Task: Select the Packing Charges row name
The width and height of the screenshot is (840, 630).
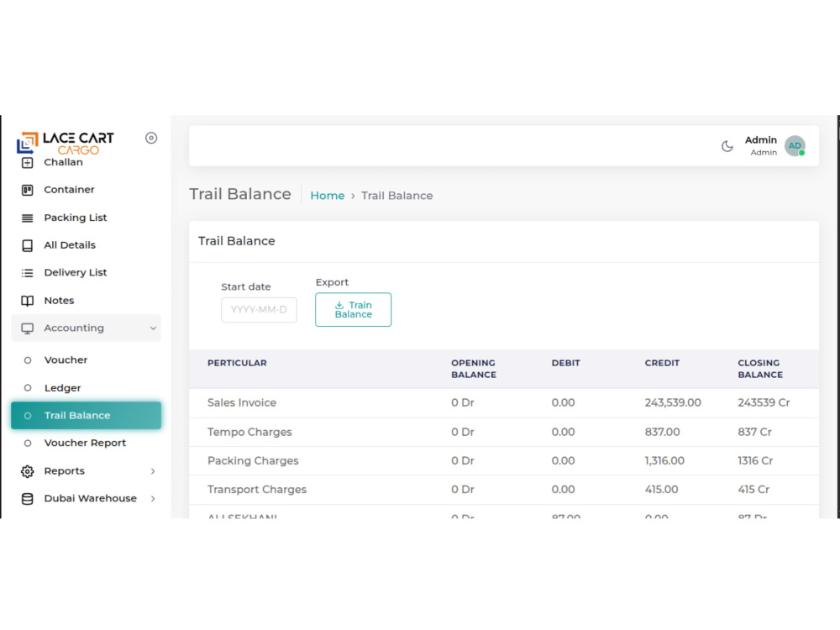Action: pyautogui.click(x=253, y=461)
